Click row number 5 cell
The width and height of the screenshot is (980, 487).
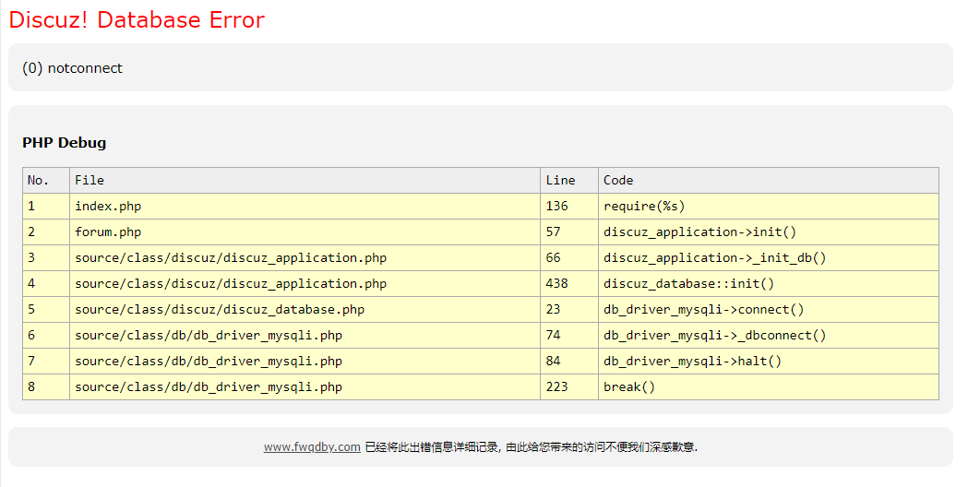pos(46,310)
